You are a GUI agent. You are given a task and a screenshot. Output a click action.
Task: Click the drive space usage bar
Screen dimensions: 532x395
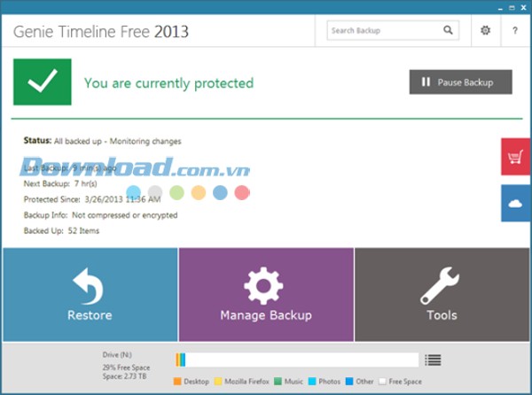click(x=297, y=360)
